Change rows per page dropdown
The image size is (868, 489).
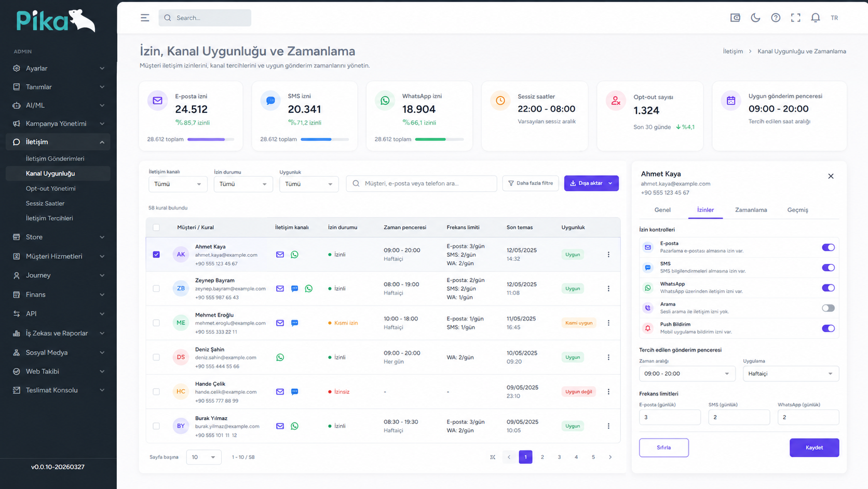pos(204,457)
